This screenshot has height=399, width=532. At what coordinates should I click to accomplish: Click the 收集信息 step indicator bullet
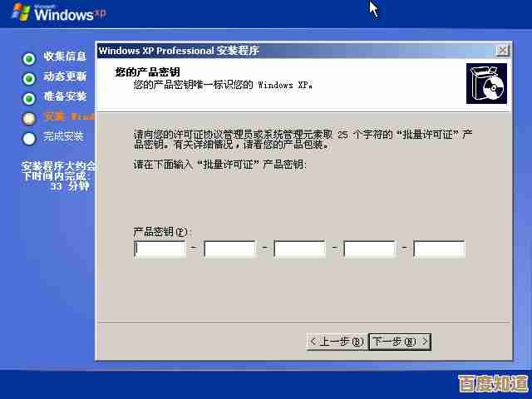coord(29,59)
